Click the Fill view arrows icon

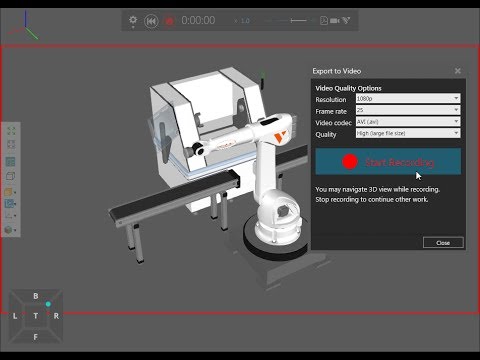coord(11,131)
